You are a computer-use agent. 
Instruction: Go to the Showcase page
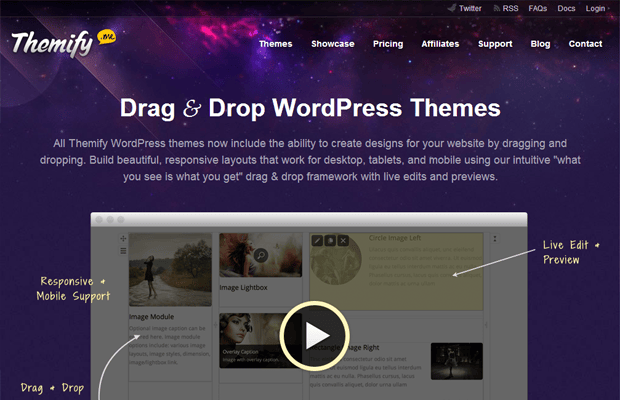[332, 44]
